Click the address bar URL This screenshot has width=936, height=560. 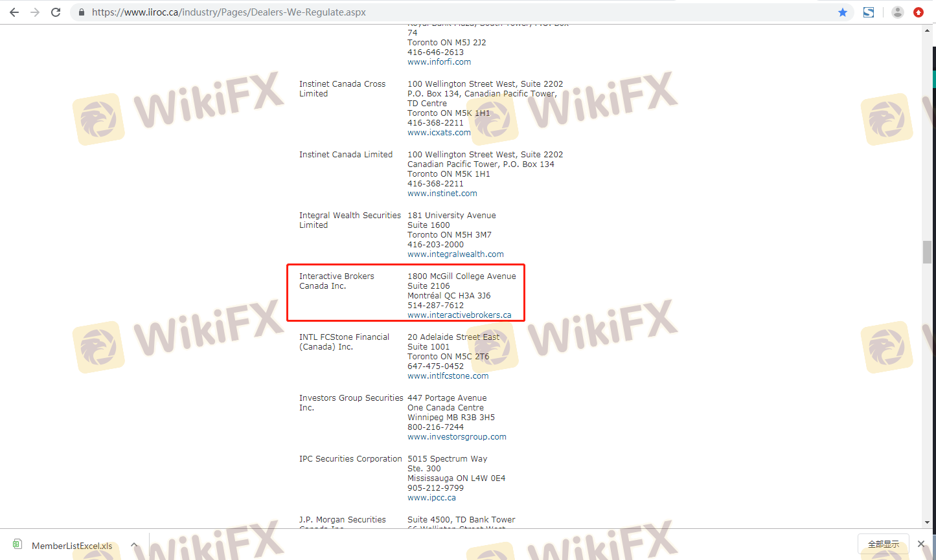point(229,12)
